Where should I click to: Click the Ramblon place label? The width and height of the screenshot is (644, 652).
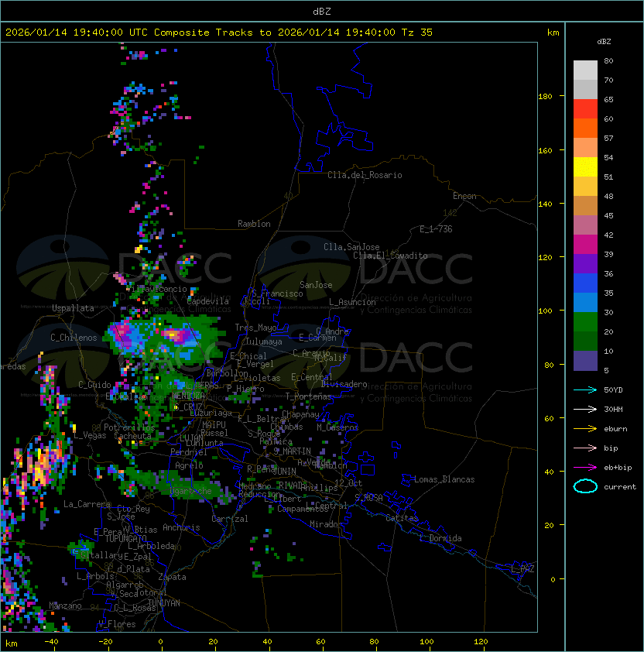(254, 224)
